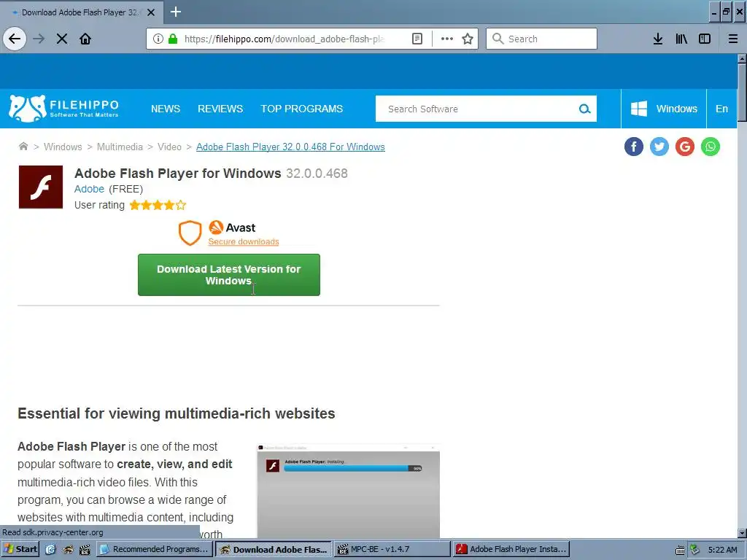The image size is (747, 560).
Task: Open the Secure downloads link
Action: click(x=244, y=241)
